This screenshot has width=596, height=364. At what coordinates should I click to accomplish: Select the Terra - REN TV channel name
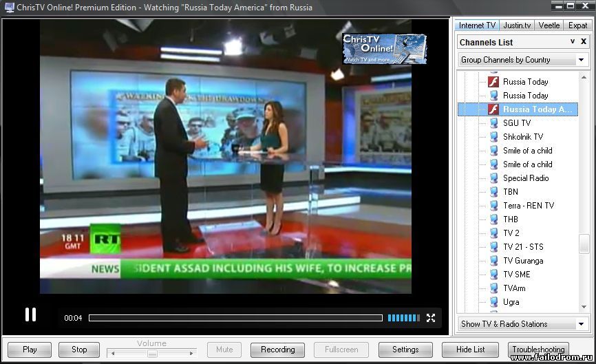pyautogui.click(x=529, y=206)
